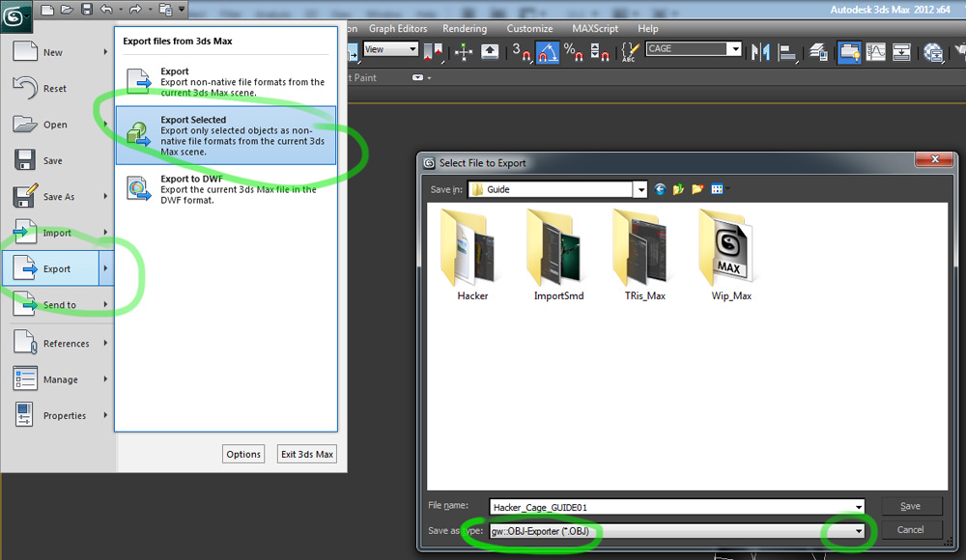Open the undo history dropdown arrow
The image size is (966, 560).
coord(120,9)
